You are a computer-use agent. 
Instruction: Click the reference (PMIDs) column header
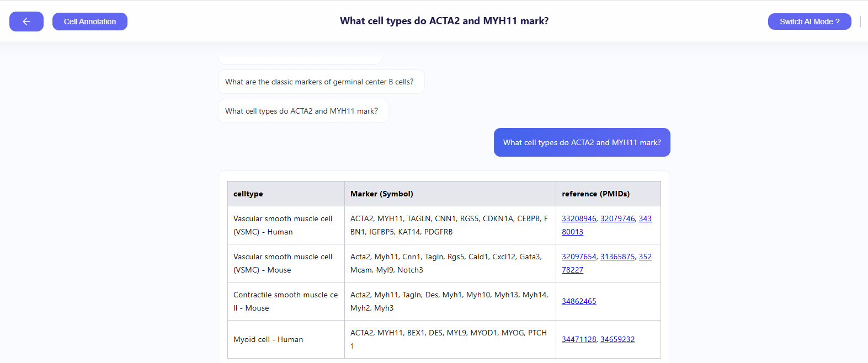[x=595, y=194]
